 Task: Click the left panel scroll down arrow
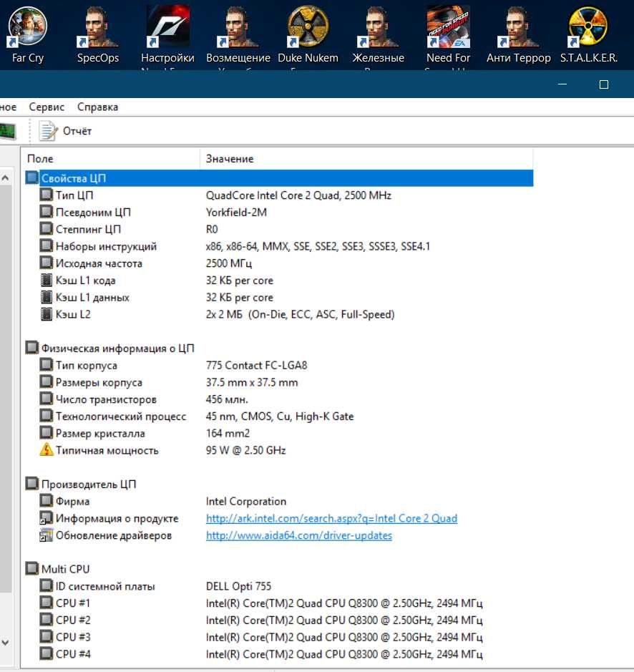[5, 643]
